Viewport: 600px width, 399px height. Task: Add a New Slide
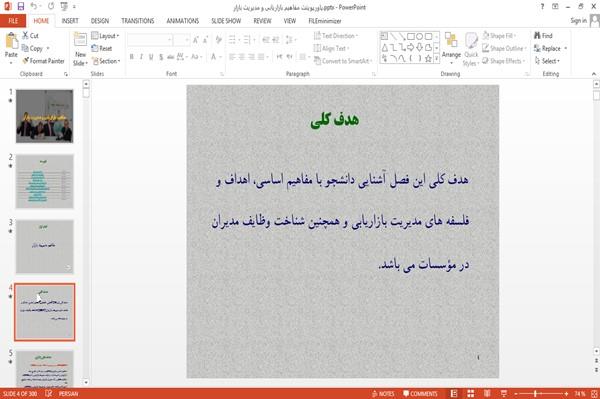point(80,50)
